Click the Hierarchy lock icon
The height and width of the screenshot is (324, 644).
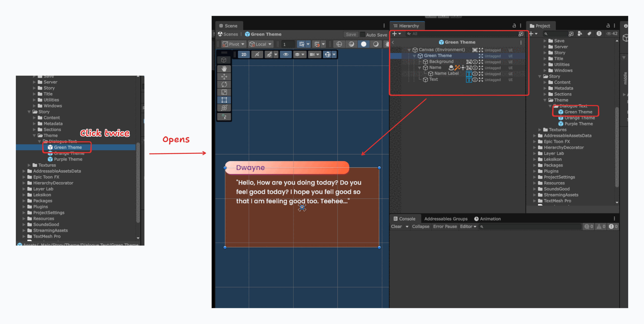(x=514, y=25)
